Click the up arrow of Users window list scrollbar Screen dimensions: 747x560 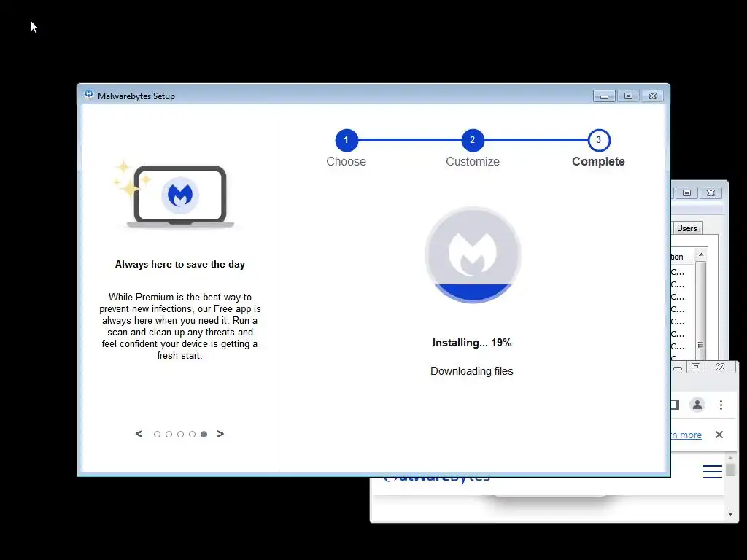pos(701,254)
